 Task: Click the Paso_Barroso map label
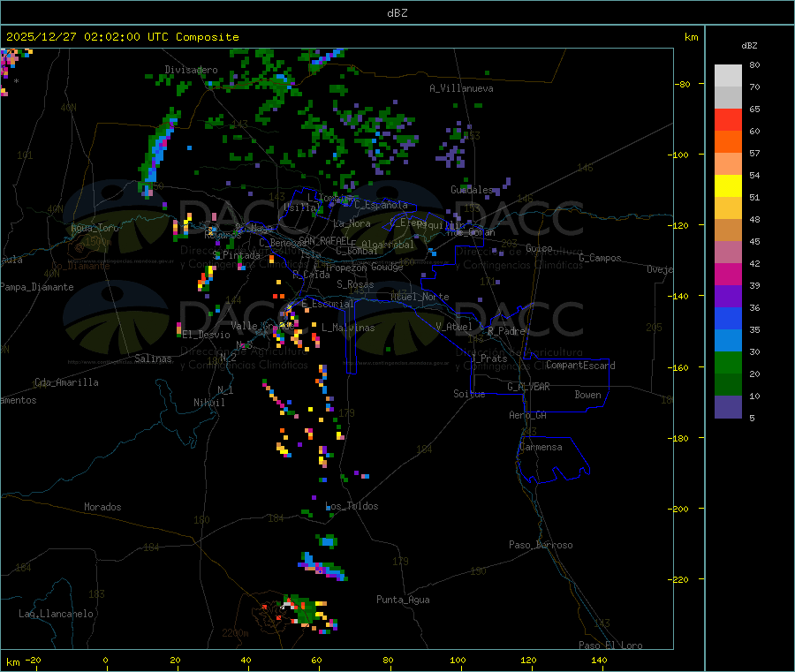coord(541,545)
